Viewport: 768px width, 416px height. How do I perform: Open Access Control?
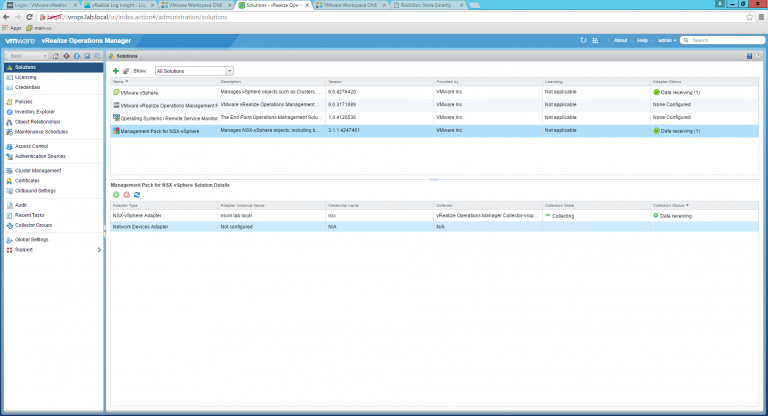coord(31,146)
